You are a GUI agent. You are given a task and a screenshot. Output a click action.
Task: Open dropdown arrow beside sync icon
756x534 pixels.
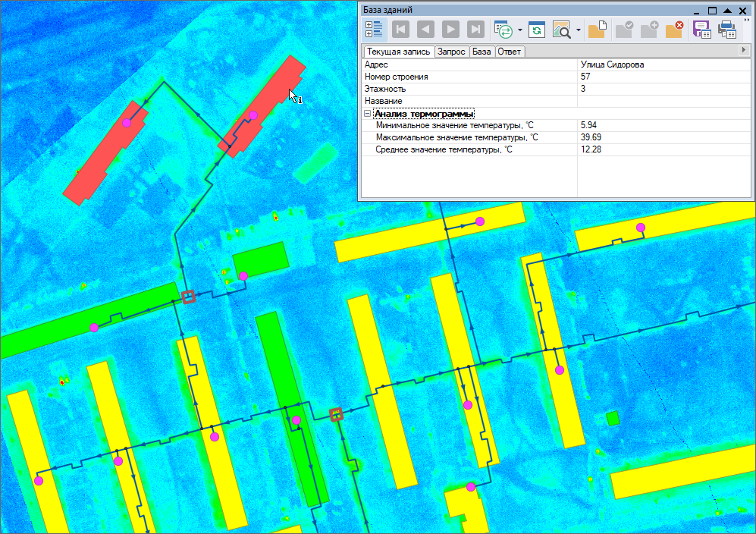click(520, 30)
